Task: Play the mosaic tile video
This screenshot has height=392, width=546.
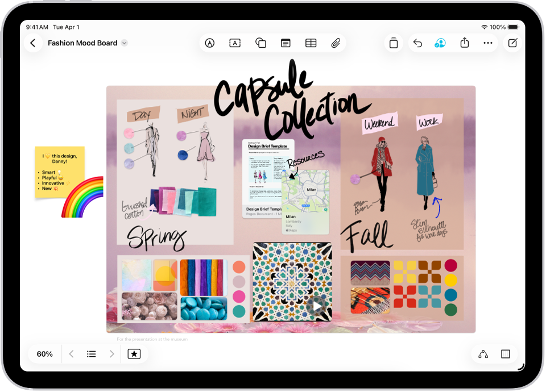Action: pyautogui.click(x=316, y=306)
